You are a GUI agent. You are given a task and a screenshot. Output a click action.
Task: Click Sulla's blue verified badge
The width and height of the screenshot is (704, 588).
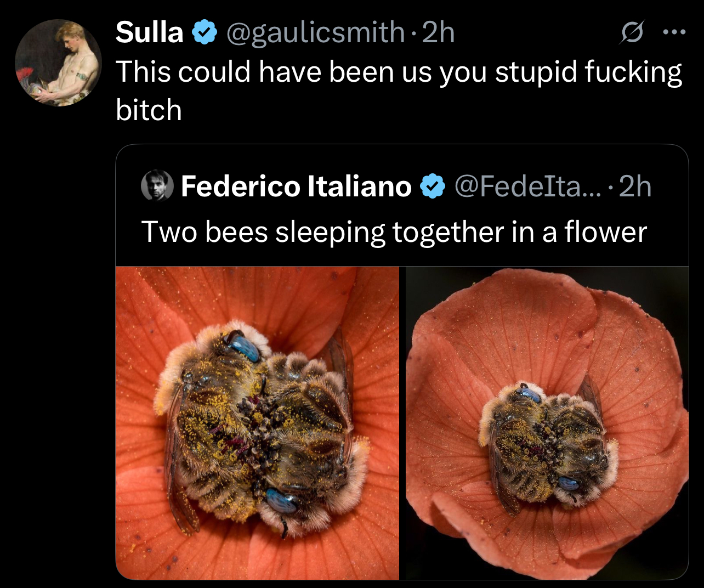tap(205, 33)
